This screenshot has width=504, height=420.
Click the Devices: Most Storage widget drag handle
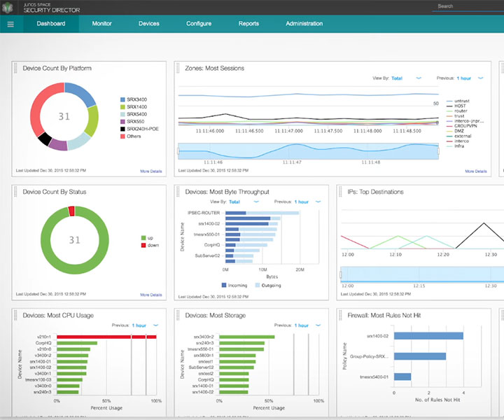click(x=178, y=316)
